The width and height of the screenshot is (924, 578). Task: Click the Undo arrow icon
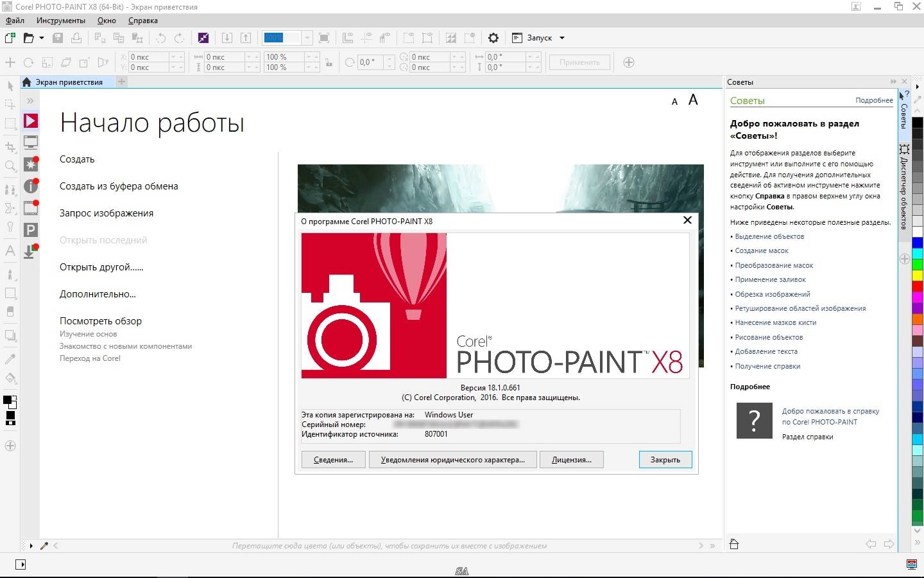[x=161, y=38]
